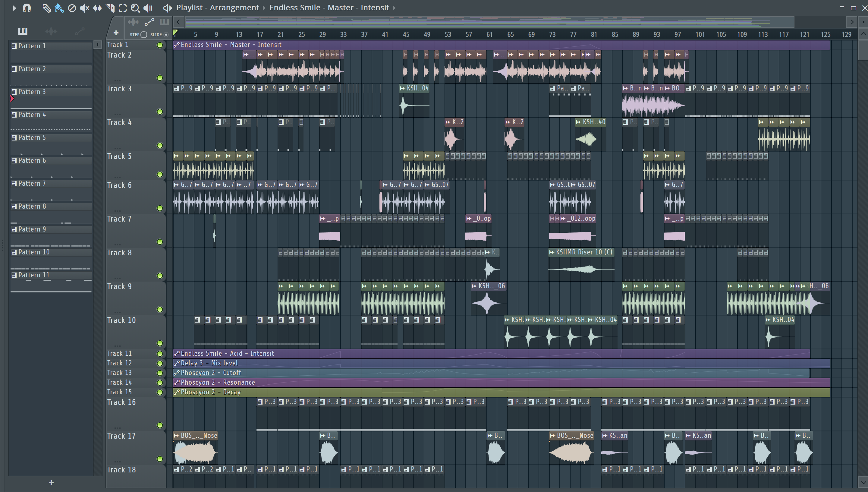
Task: Mute Track 9 using its green light
Action: pyautogui.click(x=160, y=310)
